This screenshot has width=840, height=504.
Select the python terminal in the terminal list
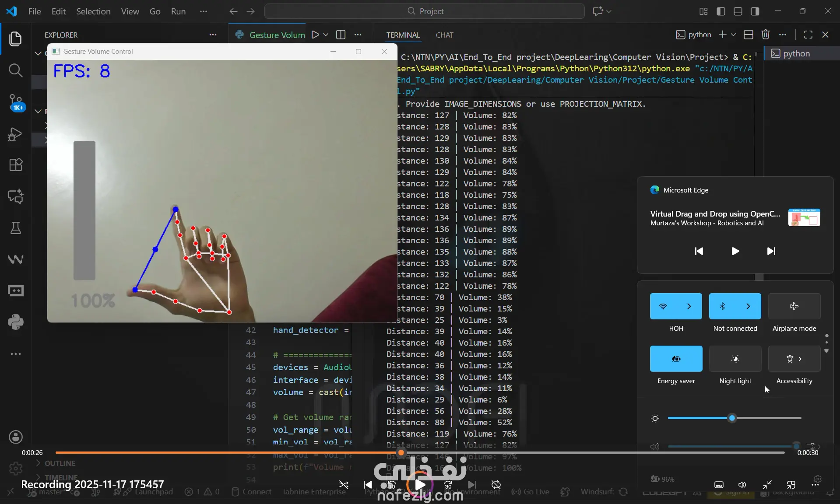click(x=801, y=53)
